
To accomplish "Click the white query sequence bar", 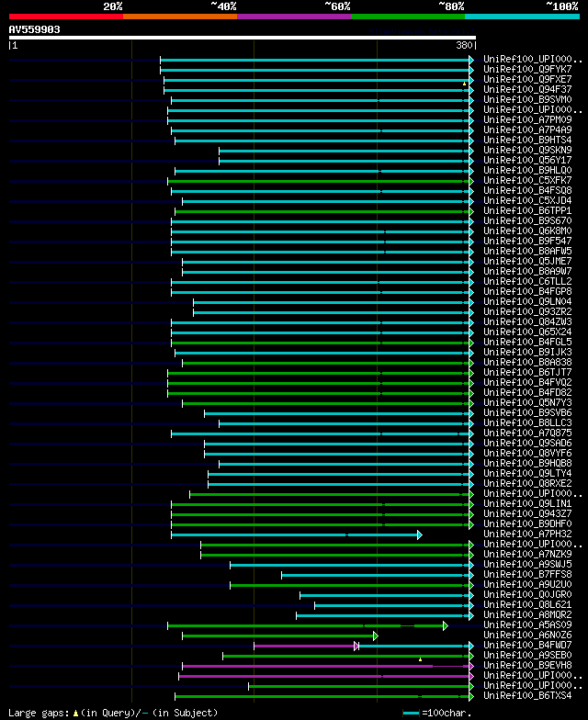I will 243,38.
